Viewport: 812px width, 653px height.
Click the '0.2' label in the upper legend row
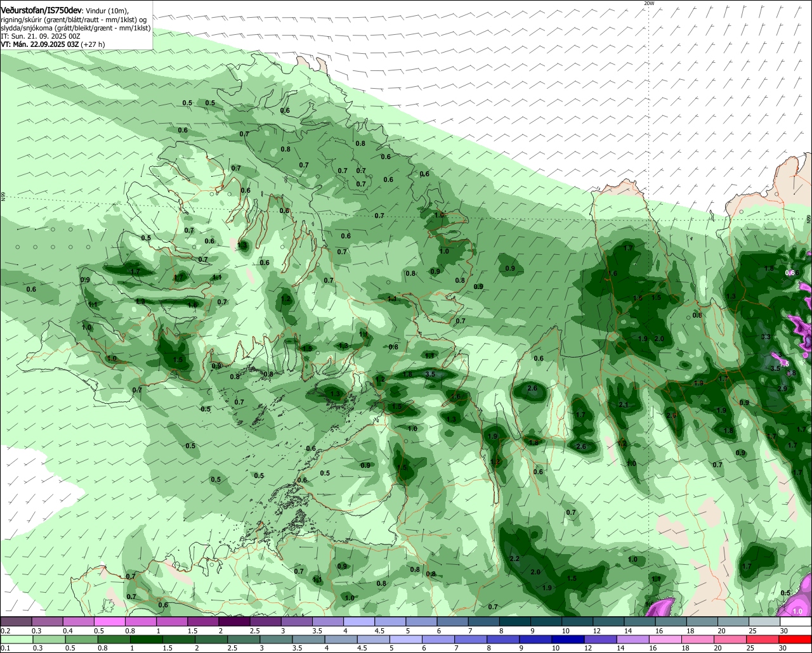coord(5,631)
